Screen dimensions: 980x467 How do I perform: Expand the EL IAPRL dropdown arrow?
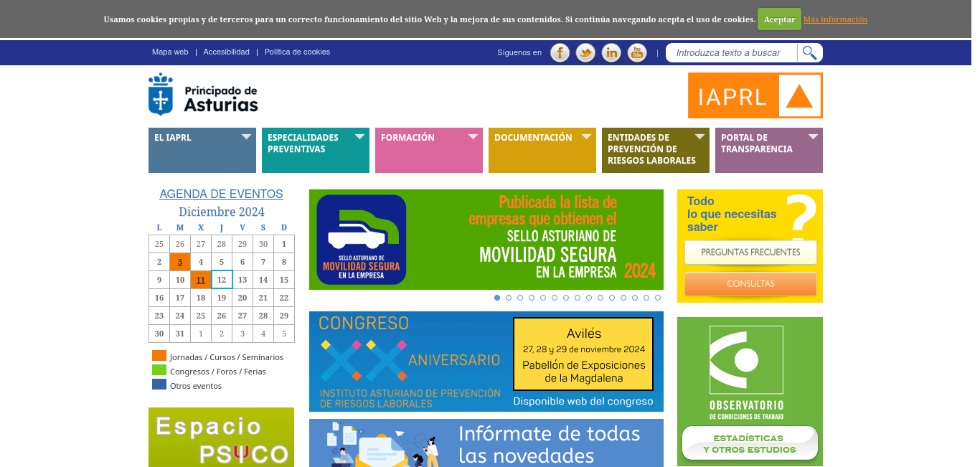[246, 136]
